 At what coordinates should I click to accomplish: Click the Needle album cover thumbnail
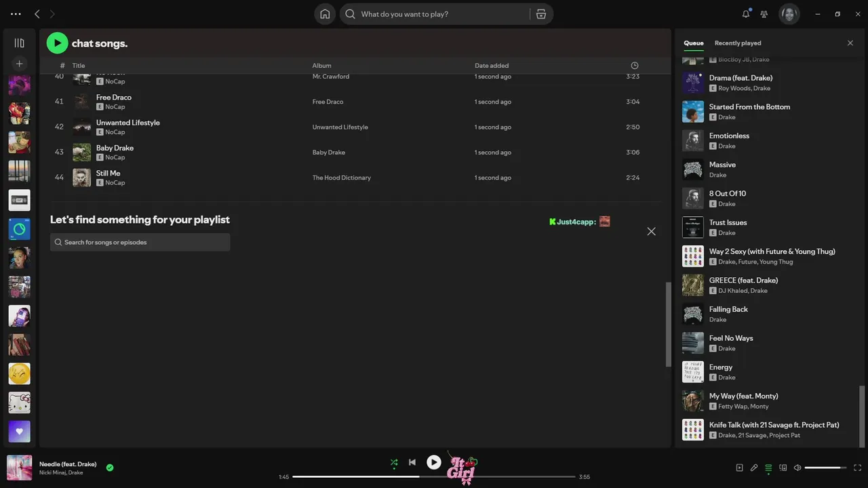(19, 468)
